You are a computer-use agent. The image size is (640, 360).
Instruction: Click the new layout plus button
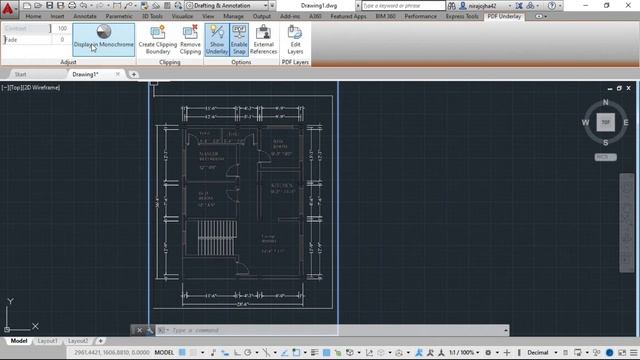pyautogui.click(x=100, y=341)
